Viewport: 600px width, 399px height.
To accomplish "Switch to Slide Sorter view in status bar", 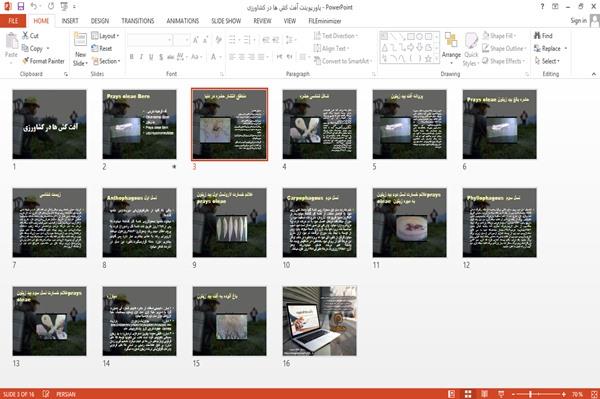I will click(x=468, y=394).
